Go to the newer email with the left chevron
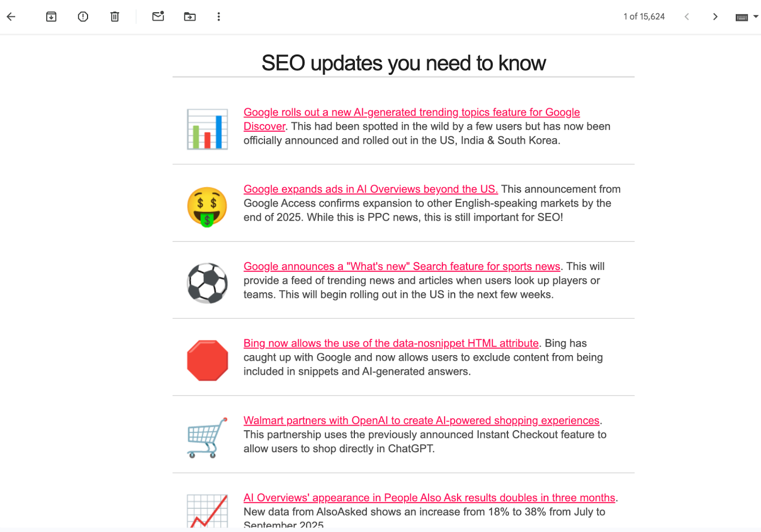761x532 pixels. point(687,17)
